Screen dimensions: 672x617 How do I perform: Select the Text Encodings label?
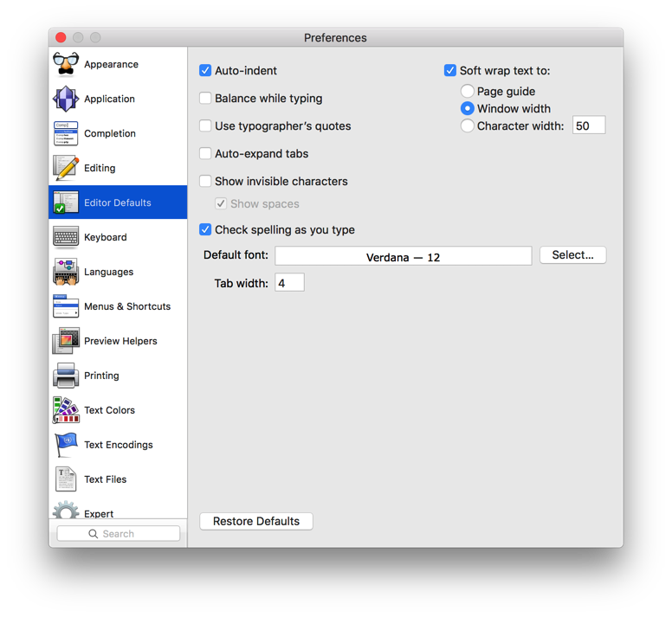(119, 445)
